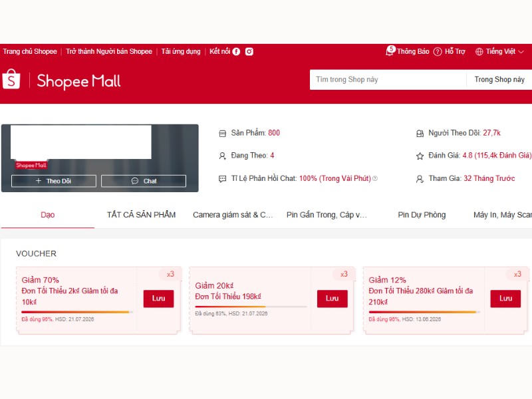The height and width of the screenshot is (399, 532).
Task: Click the chat response rate icon
Action: pyautogui.click(x=223, y=179)
